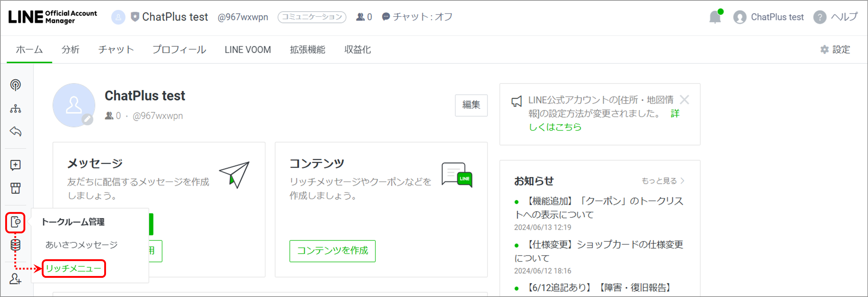Viewport: 868px width, 297px height.
Task: Click the store-shaped sidebar icon
Action: (x=16, y=188)
